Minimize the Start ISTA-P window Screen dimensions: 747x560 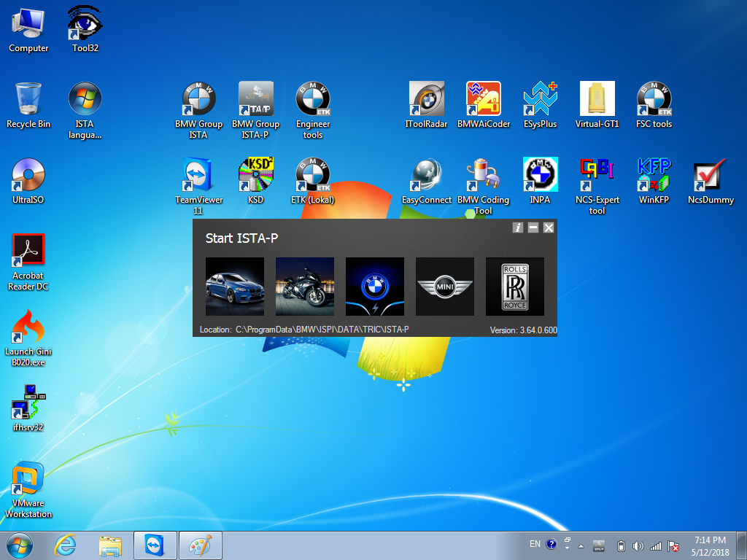click(533, 227)
